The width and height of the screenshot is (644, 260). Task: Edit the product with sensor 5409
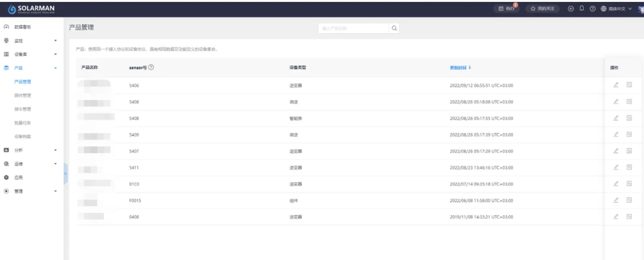[x=616, y=134]
